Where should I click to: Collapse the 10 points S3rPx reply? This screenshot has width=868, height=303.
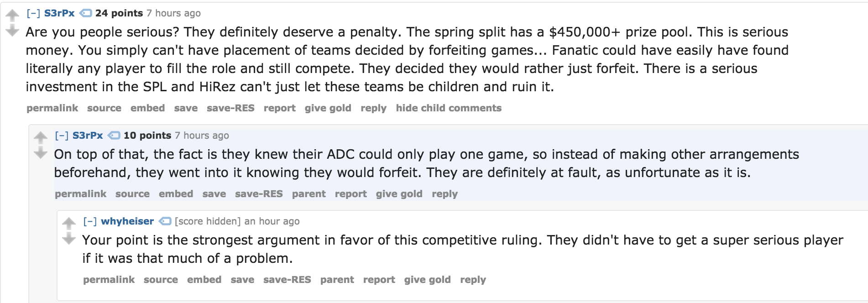click(62, 136)
